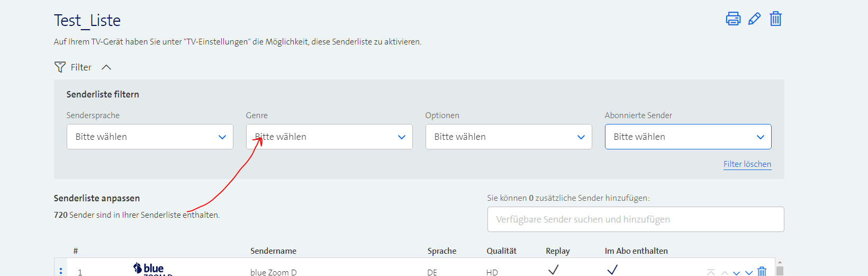Viewport: 868px width, 276px height.
Task: Open the drag handle dots on row 1
Action: (x=61, y=271)
